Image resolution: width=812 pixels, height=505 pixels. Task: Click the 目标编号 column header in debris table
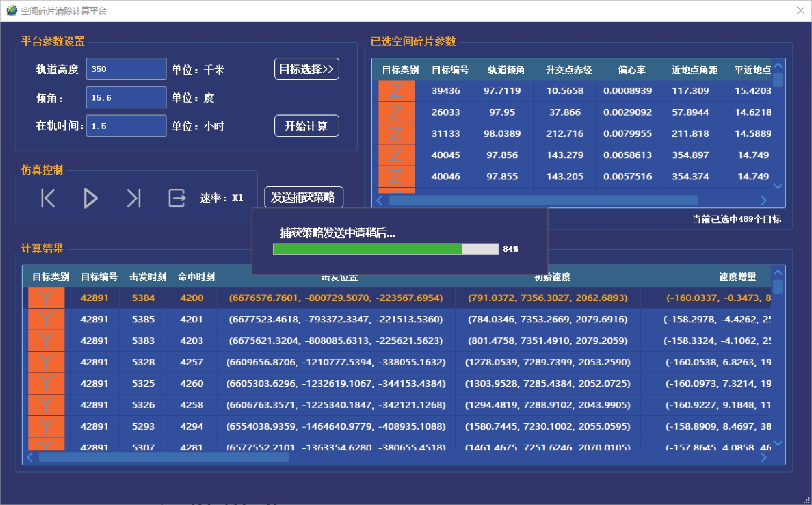(x=450, y=70)
